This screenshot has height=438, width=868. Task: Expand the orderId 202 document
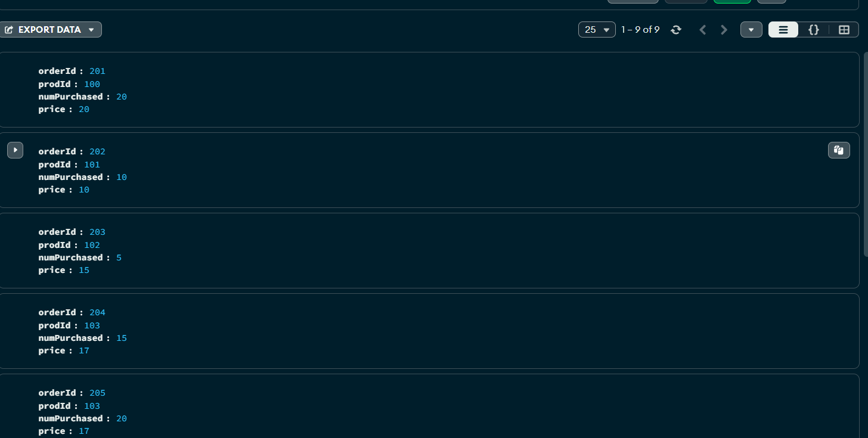[15, 150]
